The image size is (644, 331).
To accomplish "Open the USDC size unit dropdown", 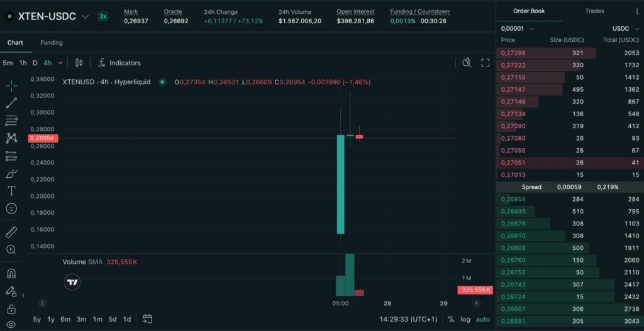I will (x=626, y=29).
